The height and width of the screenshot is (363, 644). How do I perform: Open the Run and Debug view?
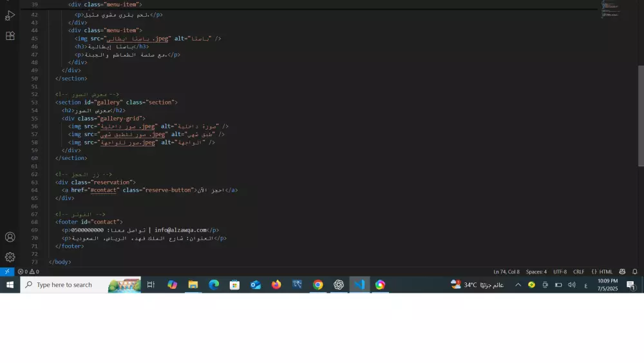point(10,15)
